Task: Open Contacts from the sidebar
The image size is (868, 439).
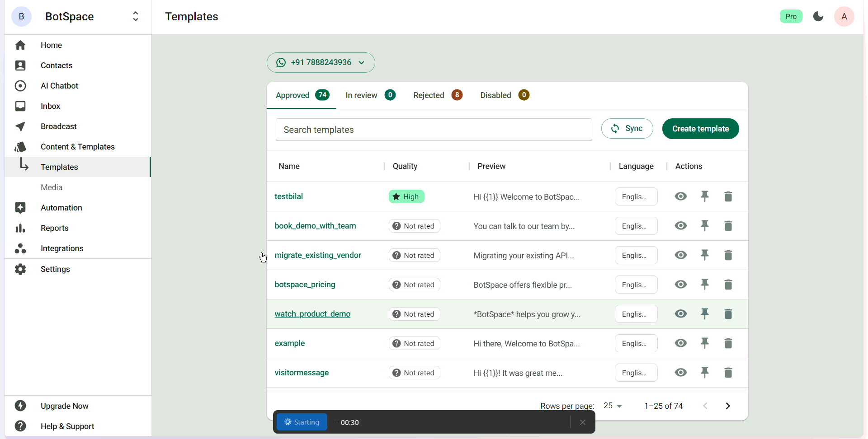Action: pos(78,65)
